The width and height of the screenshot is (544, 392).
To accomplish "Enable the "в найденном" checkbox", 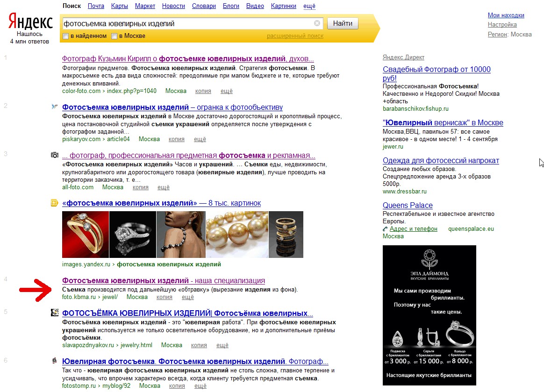I will (65, 36).
